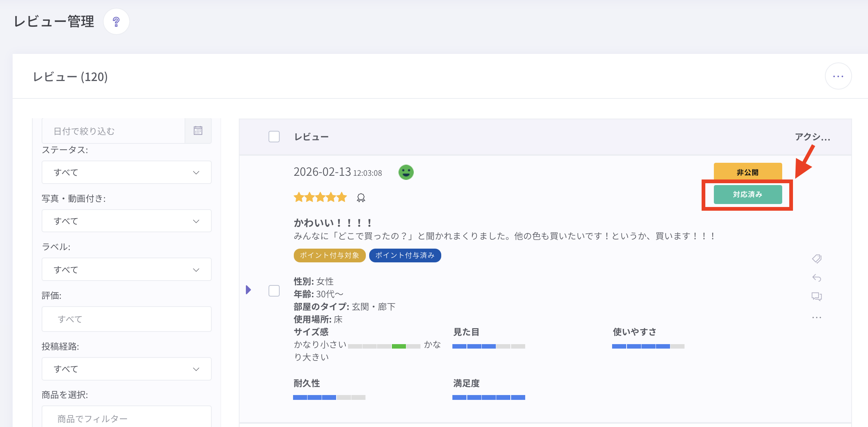This screenshot has width=868, height=427.
Task: Open the ステータス dropdown
Action: tap(126, 172)
